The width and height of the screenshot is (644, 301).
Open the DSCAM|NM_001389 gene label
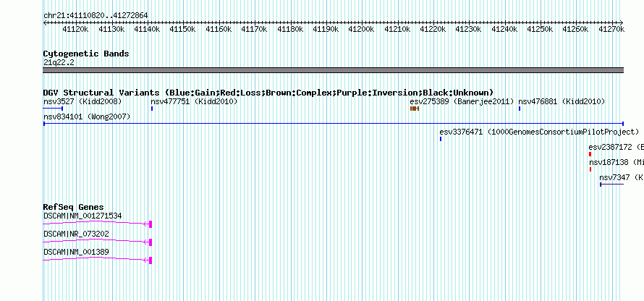pyautogui.click(x=77, y=252)
